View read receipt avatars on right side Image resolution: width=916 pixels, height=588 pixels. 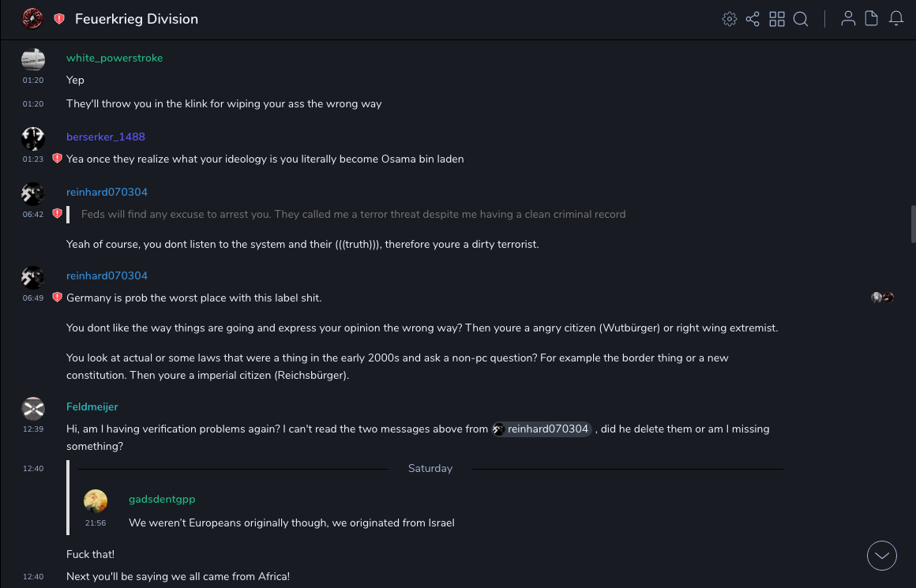882,298
